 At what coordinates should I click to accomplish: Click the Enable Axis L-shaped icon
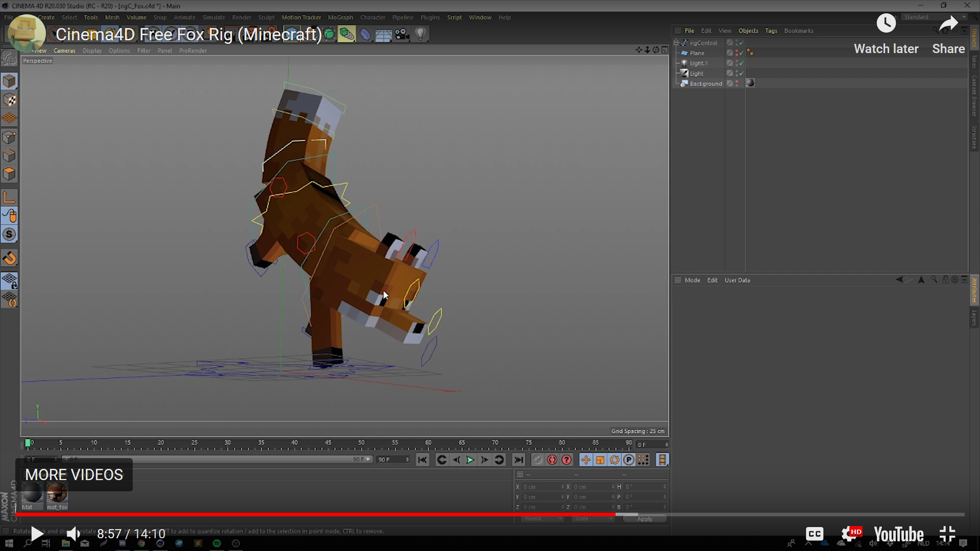click(9, 197)
